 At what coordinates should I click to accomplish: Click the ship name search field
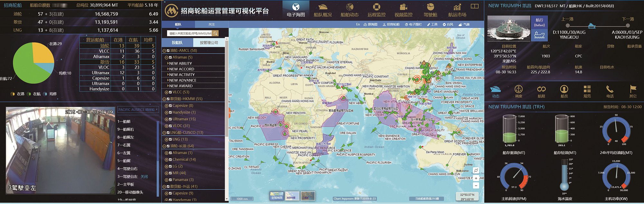coord(189,33)
